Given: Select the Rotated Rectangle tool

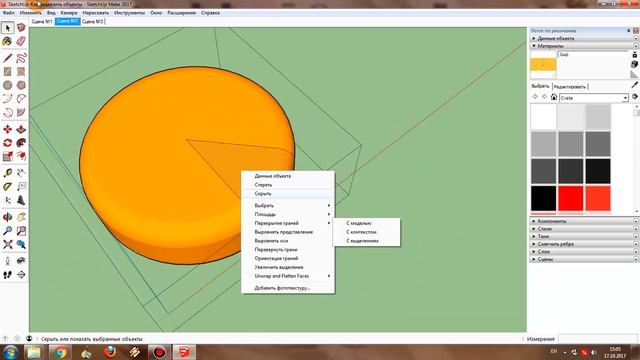Looking at the screenshot, I should [21, 71].
